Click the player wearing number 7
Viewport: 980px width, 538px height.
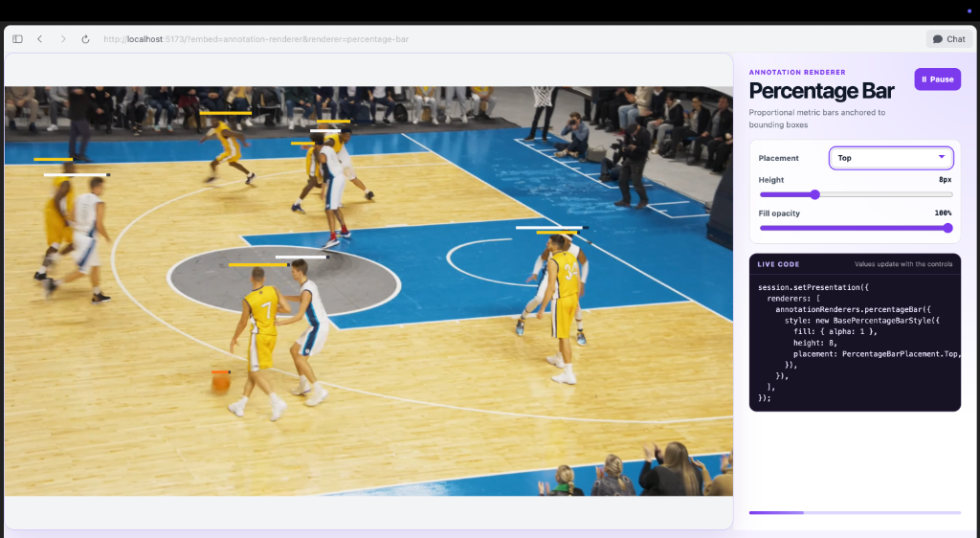coord(257,344)
